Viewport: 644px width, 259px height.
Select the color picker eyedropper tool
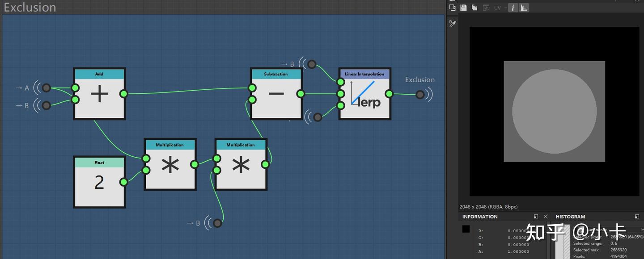(x=452, y=24)
